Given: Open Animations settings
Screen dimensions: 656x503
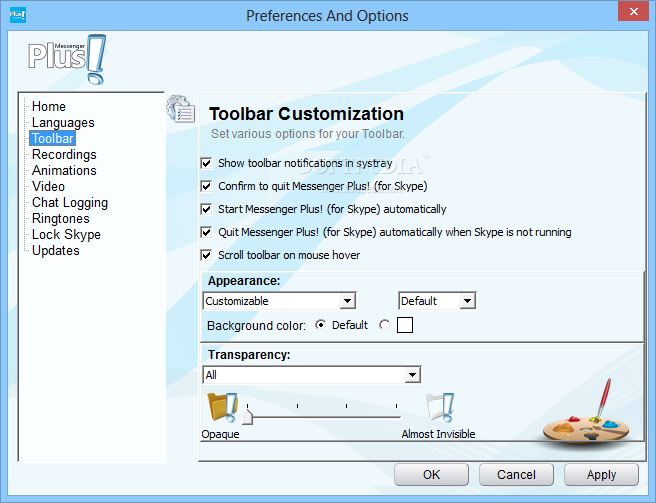Looking at the screenshot, I should click(64, 170).
